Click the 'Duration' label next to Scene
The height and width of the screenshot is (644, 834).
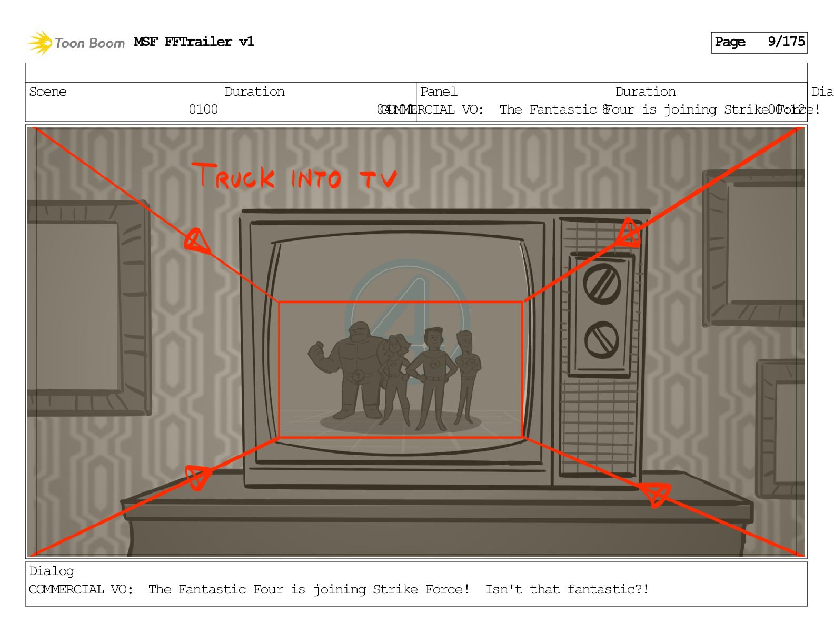[x=254, y=92]
